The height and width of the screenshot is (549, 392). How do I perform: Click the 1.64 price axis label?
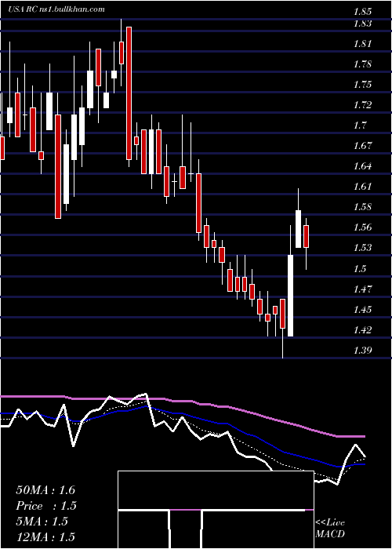(x=362, y=165)
